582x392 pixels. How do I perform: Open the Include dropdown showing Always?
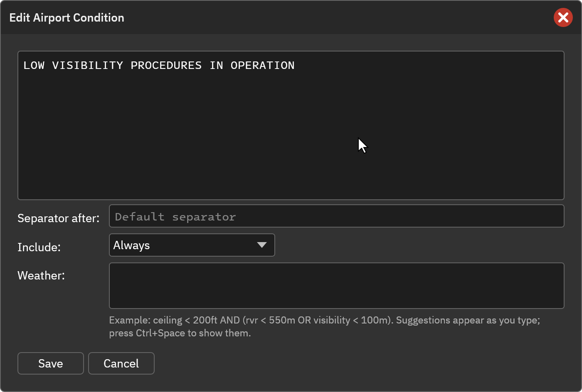(192, 245)
